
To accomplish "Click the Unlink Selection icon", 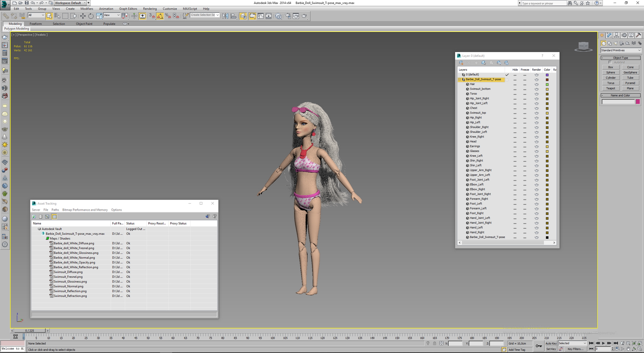I will tap(14, 16).
